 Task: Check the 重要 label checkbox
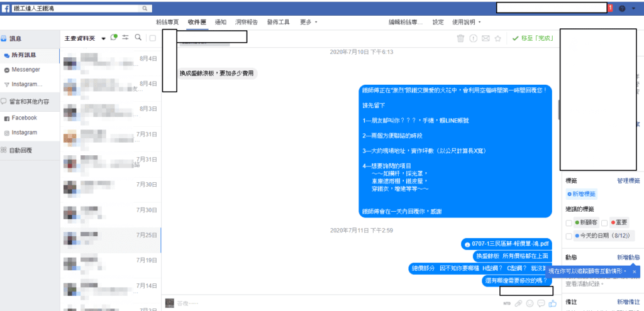click(x=605, y=222)
